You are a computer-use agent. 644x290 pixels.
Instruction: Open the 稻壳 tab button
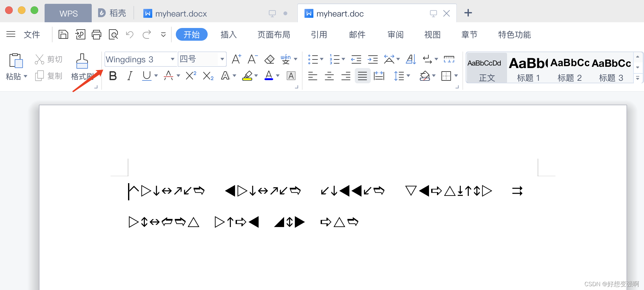(x=112, y=13)
